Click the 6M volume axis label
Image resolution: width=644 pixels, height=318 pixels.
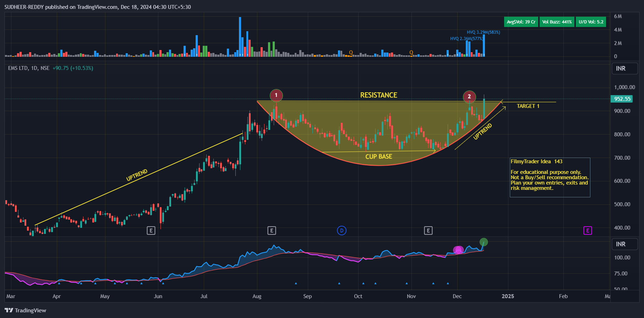[618, 16]
